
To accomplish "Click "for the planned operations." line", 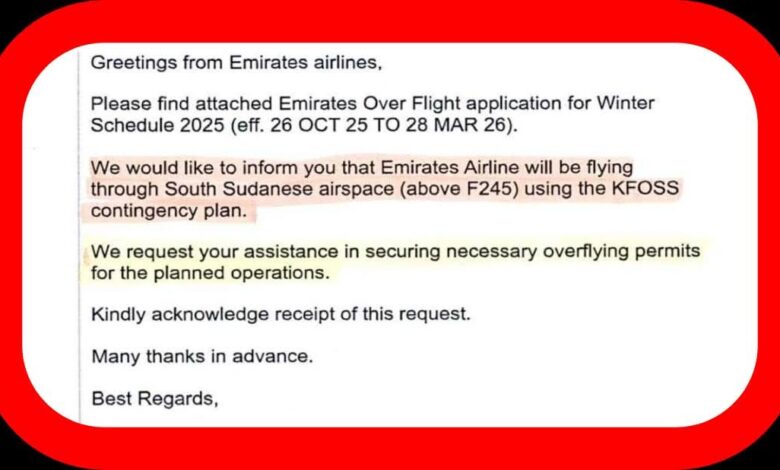I will 208,271.
